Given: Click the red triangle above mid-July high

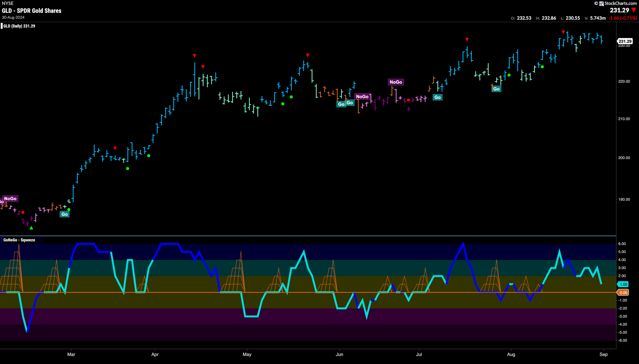Looking at the screenshot, I should (x=467, y=39).
